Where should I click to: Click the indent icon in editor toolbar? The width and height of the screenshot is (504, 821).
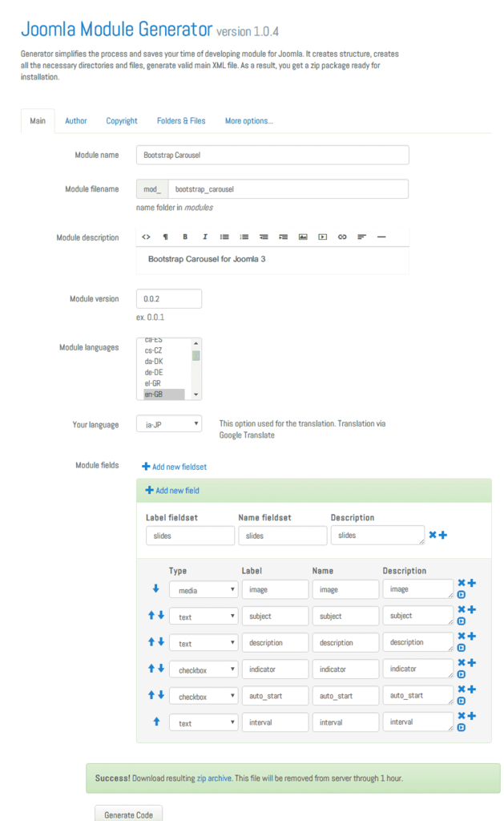pyautogui.click(x=283, y=237)
